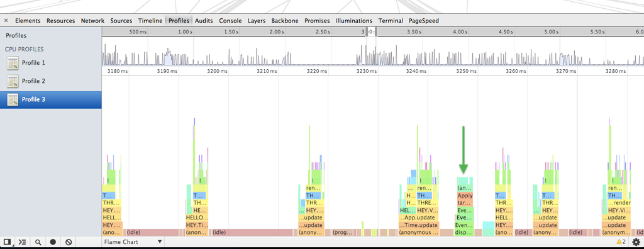Click the THREE flame block under the green arrow's left stack
This screenshot has height=249, width=644.
click(427, 203)
